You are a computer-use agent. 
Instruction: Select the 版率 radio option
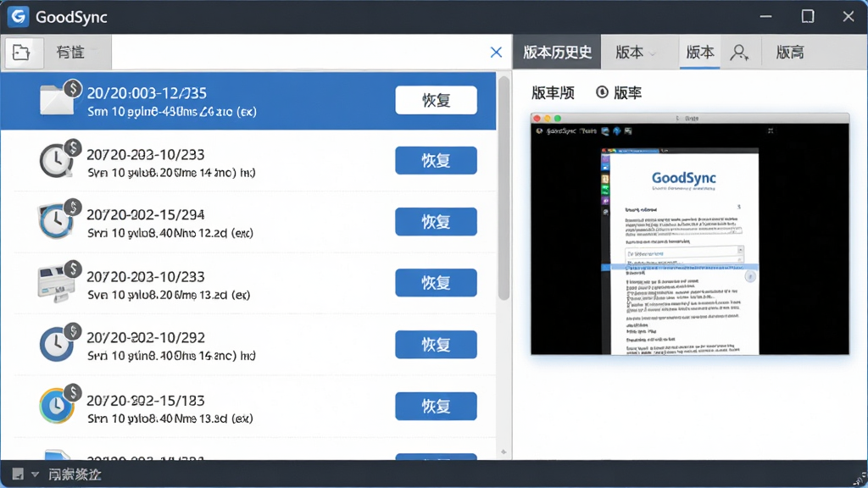(602, 92)
